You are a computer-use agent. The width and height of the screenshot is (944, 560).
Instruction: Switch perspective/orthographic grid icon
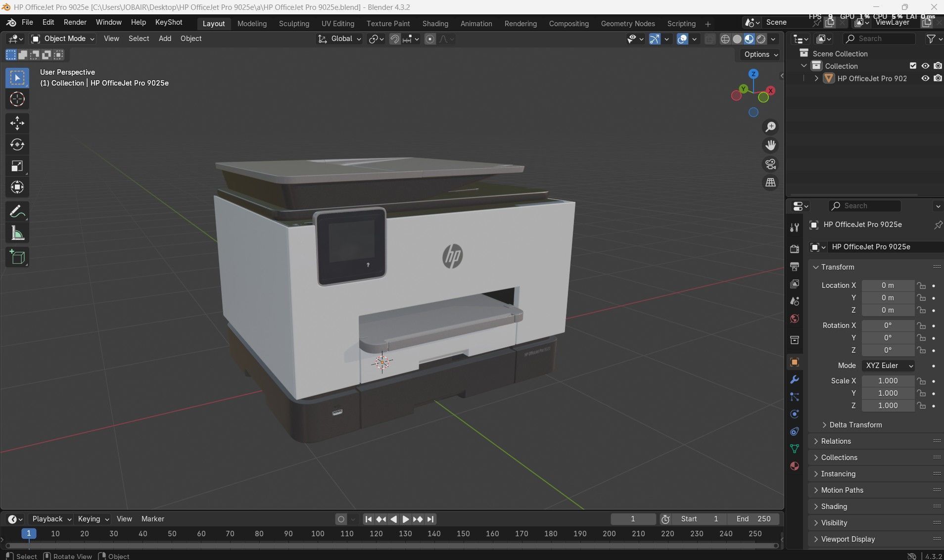[770, 183]
